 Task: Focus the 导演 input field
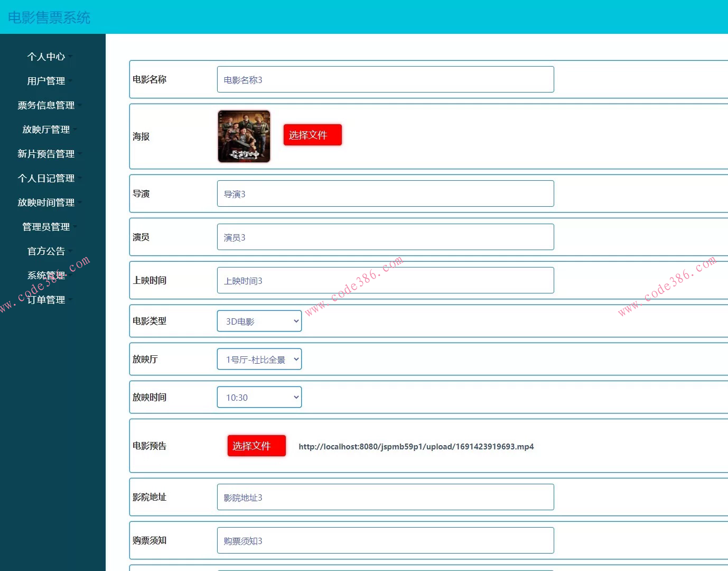pos(386,194)
